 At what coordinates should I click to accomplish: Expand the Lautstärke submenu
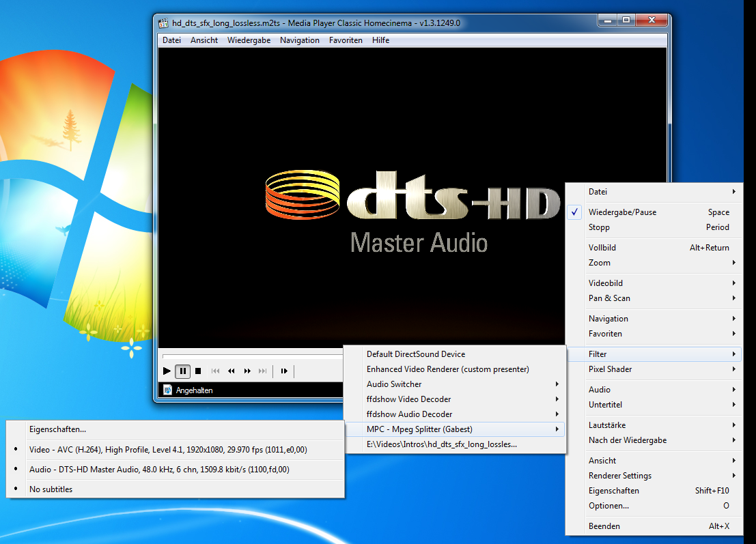[x=654, y=425]
